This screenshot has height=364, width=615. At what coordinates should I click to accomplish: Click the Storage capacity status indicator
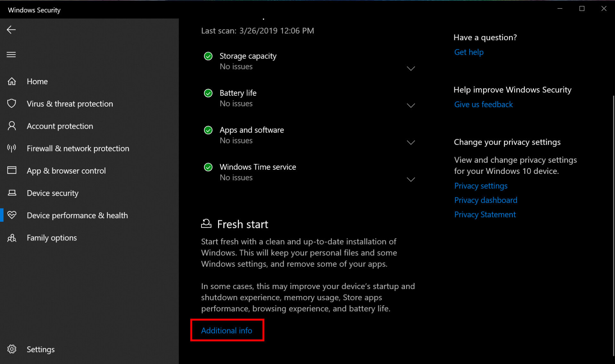pyautogui.click(x=209, y=56)
